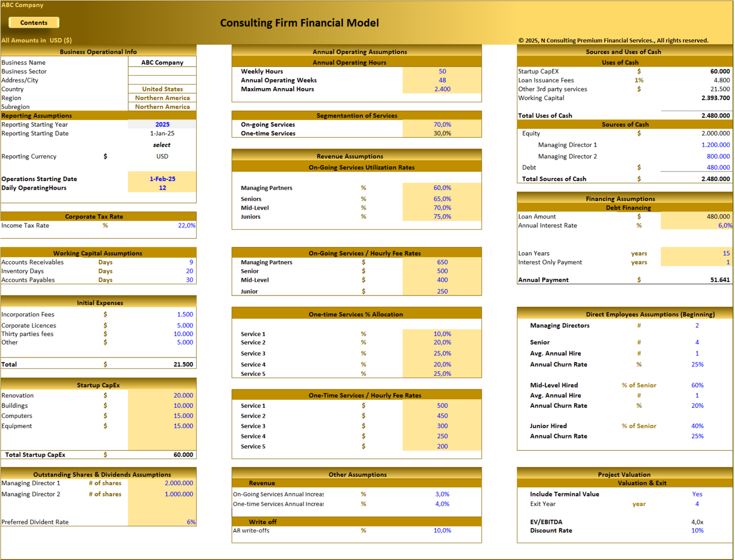Select the Incorporation Fees value 1.500
735x560 pixels.
[185, 315]
